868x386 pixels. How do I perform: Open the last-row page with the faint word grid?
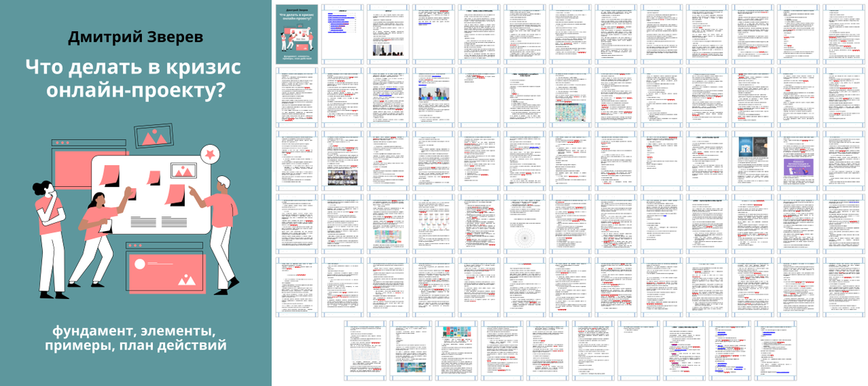[x=366, y=351]
